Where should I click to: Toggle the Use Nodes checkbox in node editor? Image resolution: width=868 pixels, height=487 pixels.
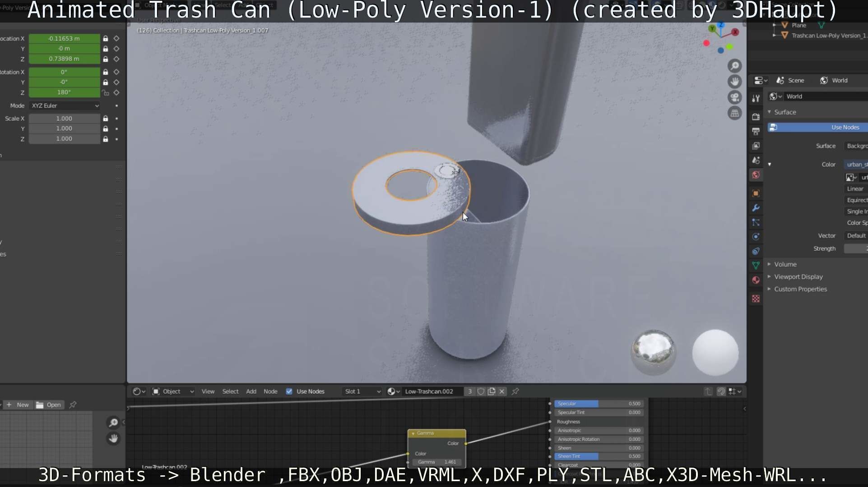pos(289,391)
